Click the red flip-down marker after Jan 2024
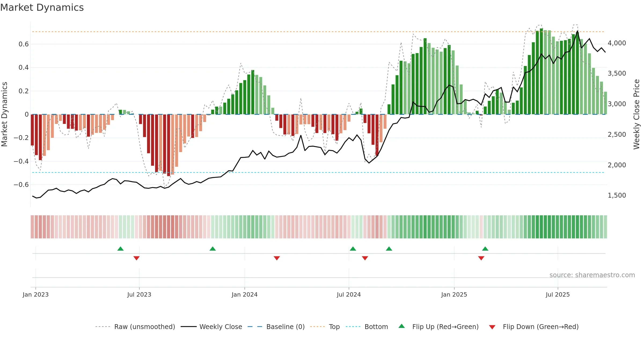The image size is (644, 362). pos(277,258)
